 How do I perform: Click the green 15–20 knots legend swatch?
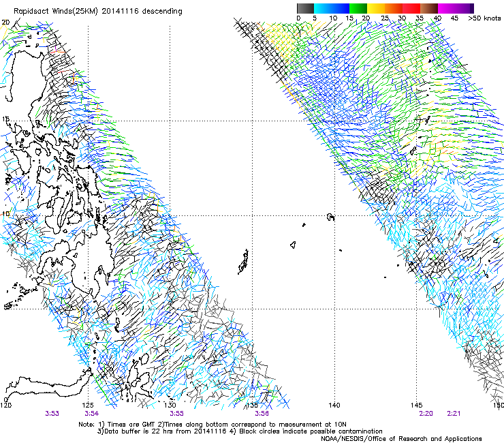tap(358, 8)
